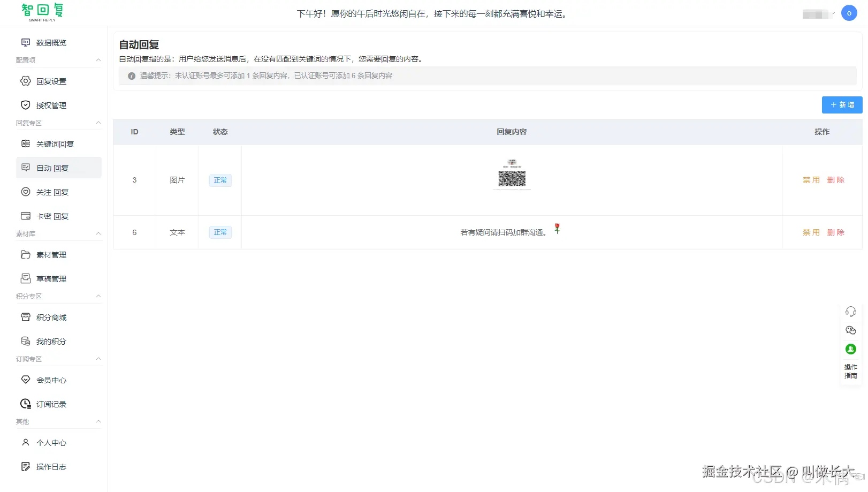Collapse the 配置项 section
Image resolution: width=868 pixels, height=492 pixels.
[98, 60]
